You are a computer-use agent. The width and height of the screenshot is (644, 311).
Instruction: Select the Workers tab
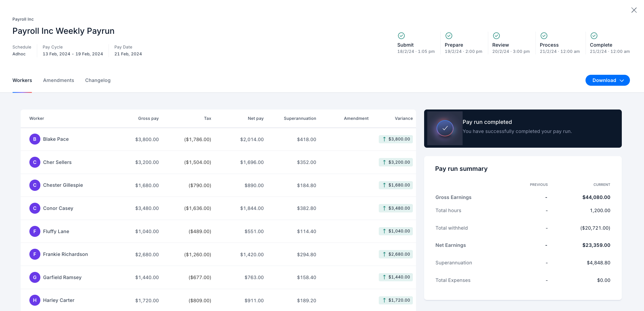tap(22, 80)
